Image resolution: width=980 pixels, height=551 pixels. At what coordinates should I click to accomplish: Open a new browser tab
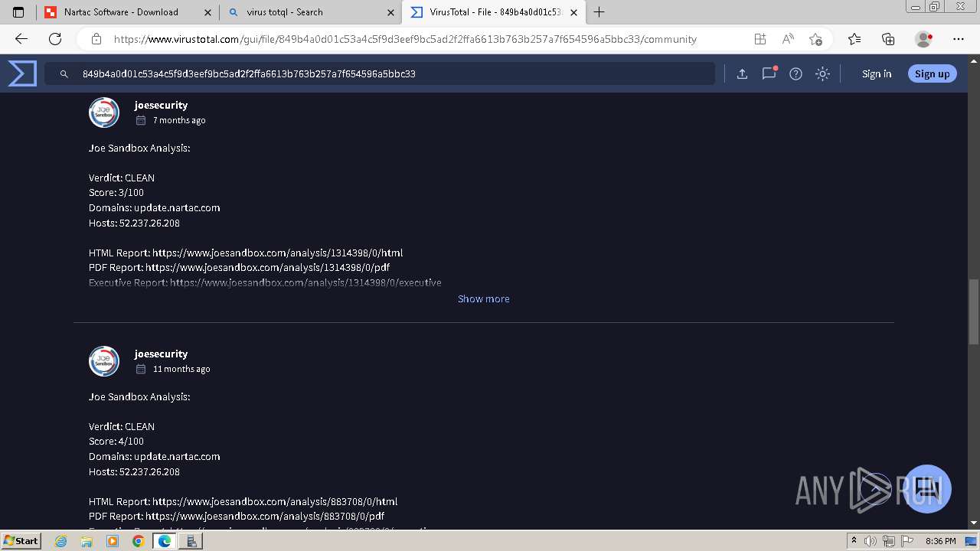pos(599,12)
